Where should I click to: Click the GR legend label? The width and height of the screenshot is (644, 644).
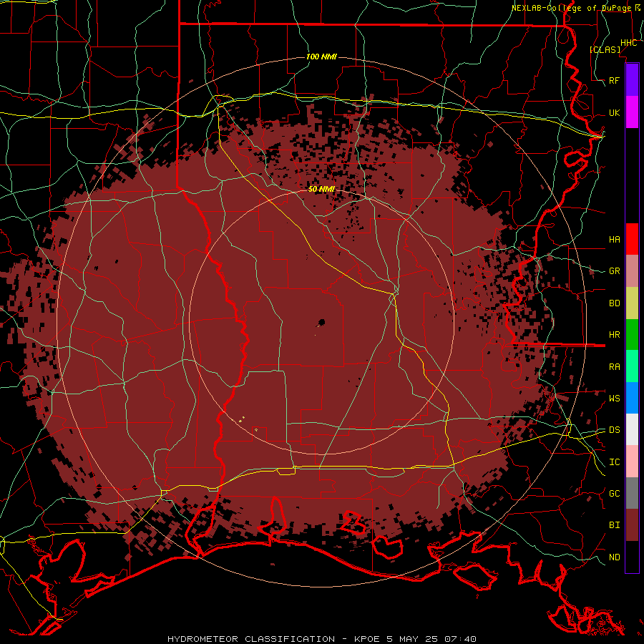coord(614,271)
